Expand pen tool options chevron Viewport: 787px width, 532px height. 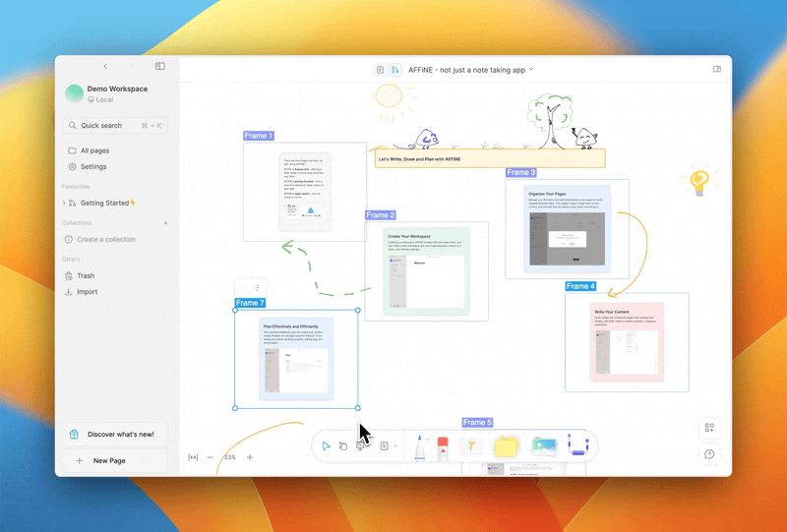(428, 440)
